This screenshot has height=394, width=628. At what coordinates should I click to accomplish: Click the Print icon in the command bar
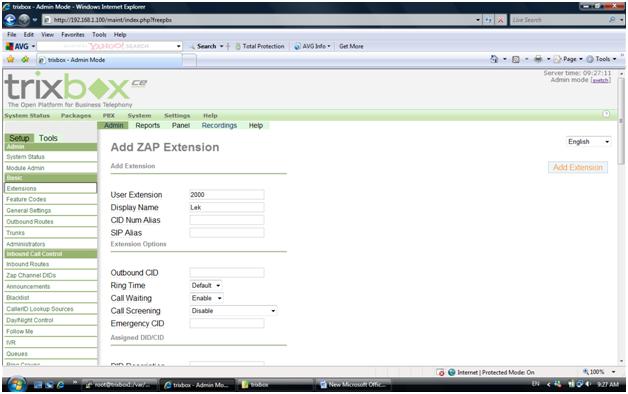tap(538, 59)
